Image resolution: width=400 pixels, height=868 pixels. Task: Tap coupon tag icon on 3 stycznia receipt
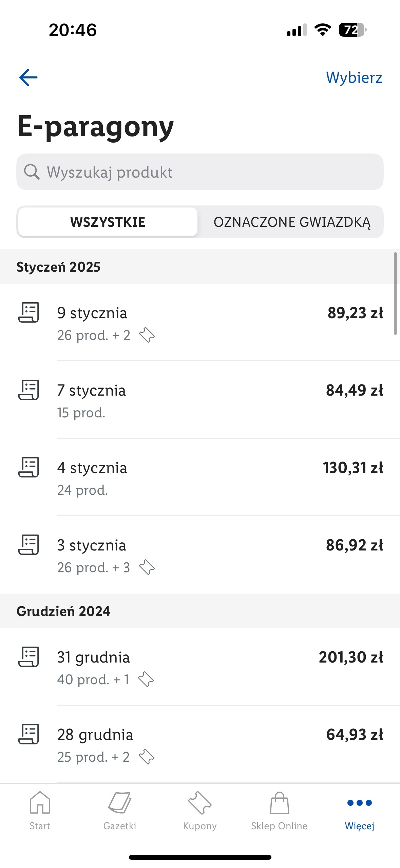click(147, 567)
